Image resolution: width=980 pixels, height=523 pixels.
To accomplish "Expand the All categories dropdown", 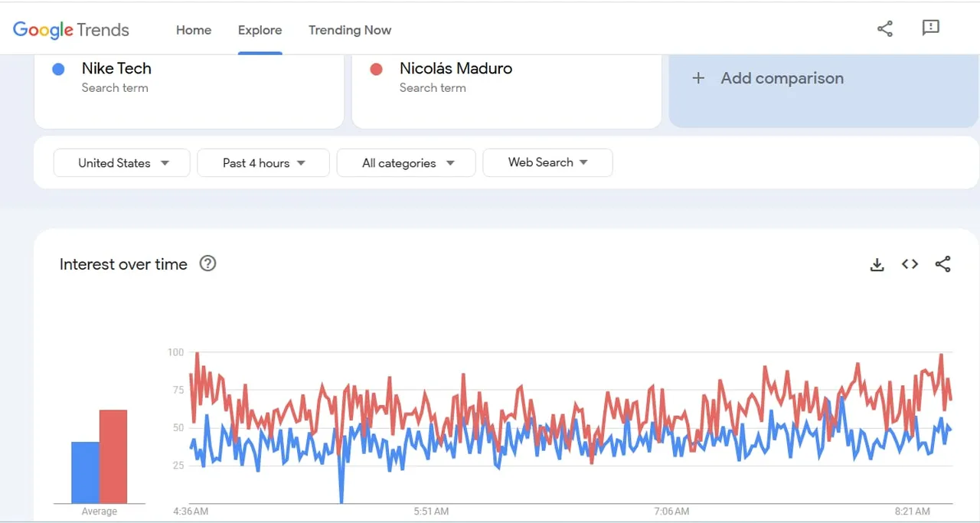I will (407, 163).
